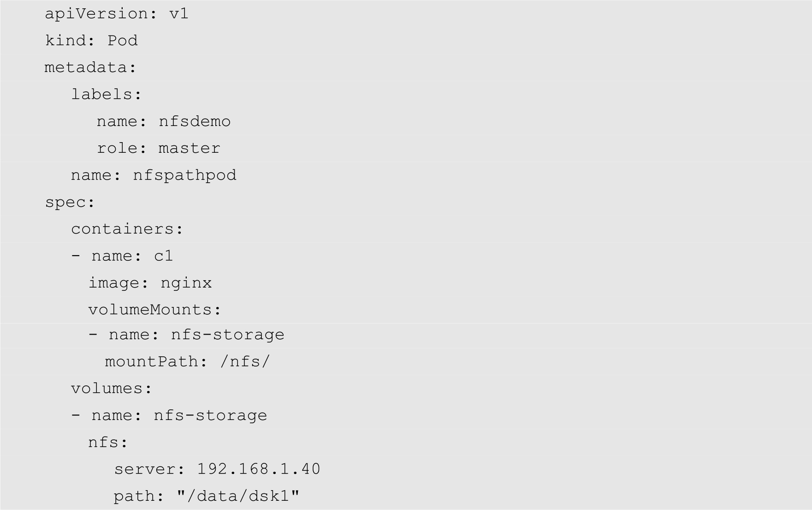The width and height of the screenshot is (812, 510).
Task: Click the "volumeMounts:" key
Action: (154, 309)
